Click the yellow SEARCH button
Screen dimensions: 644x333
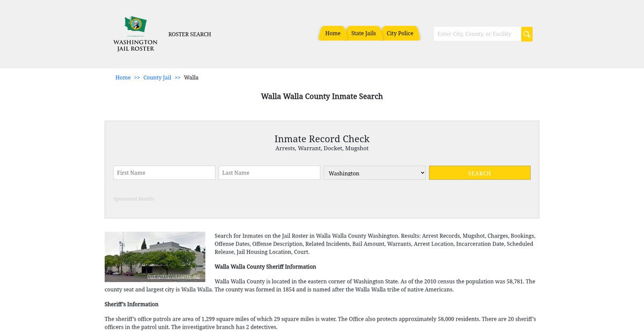tap(479, 173)
